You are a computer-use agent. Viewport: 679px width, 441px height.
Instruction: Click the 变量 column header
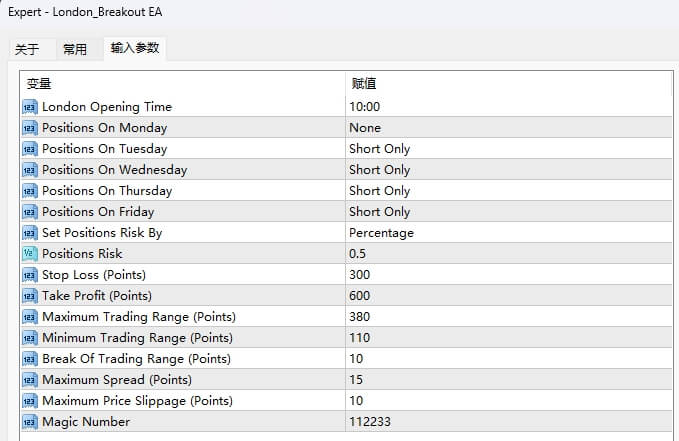click(x=39, y=84)
